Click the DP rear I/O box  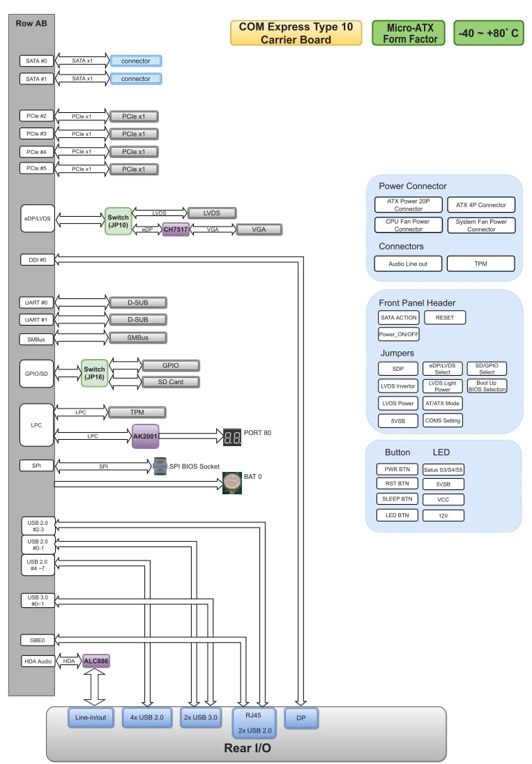tap(301, 717)
